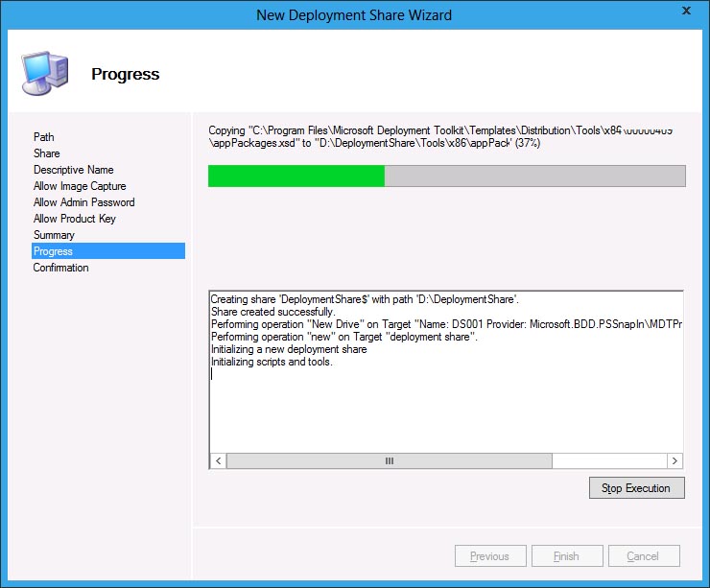Go to the Share wizard step
Screen dimensions: 710x588
point(47,153)
